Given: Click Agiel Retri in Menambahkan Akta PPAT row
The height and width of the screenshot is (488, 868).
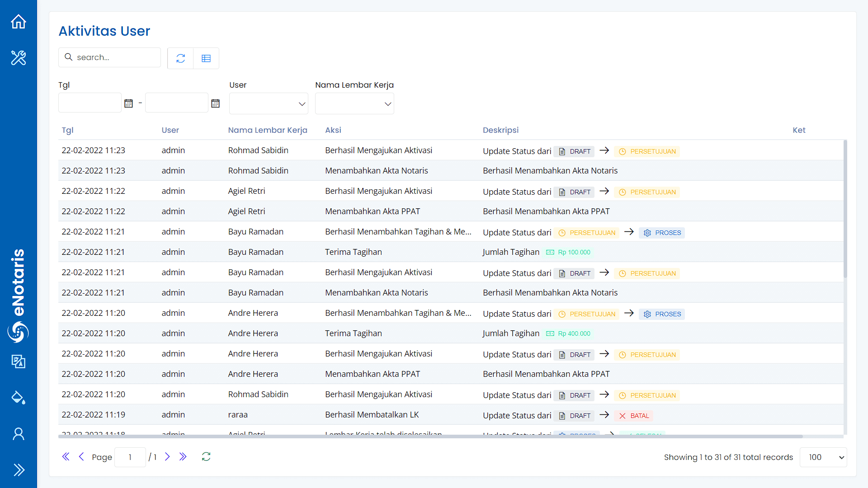Looking at the screenshot, I should [246, 211].
